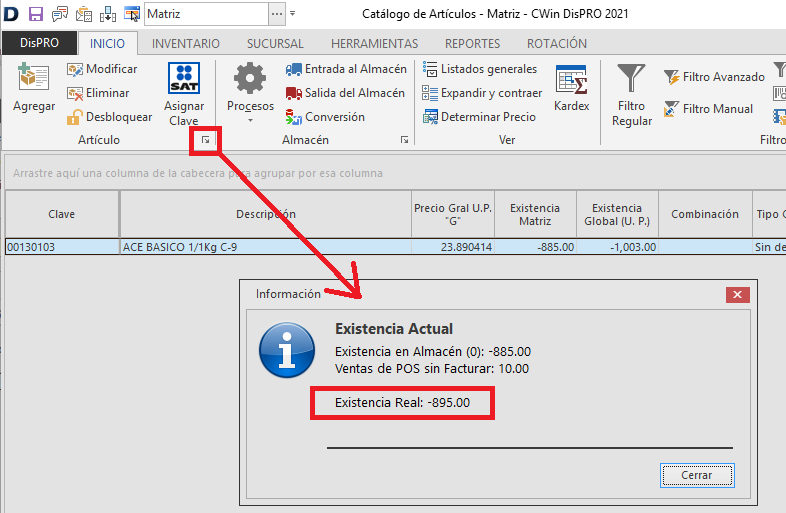The width and height of the screenshot is (786, 513).
Task: Choose Modificar in the Artículo group
Action: [102, 69]
